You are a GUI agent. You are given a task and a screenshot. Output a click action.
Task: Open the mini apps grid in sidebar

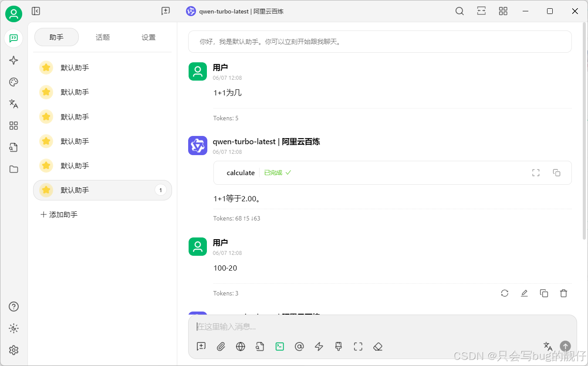coord(14,126)
